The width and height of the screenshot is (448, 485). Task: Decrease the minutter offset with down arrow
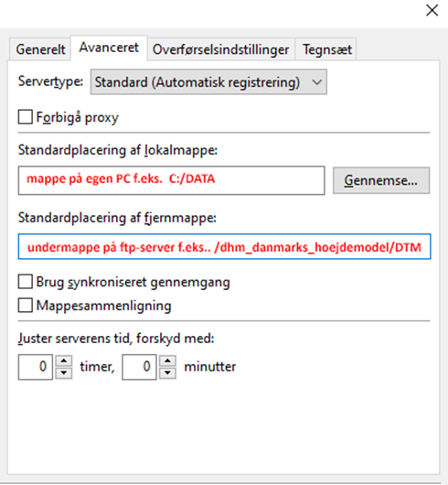pos(167,373)
